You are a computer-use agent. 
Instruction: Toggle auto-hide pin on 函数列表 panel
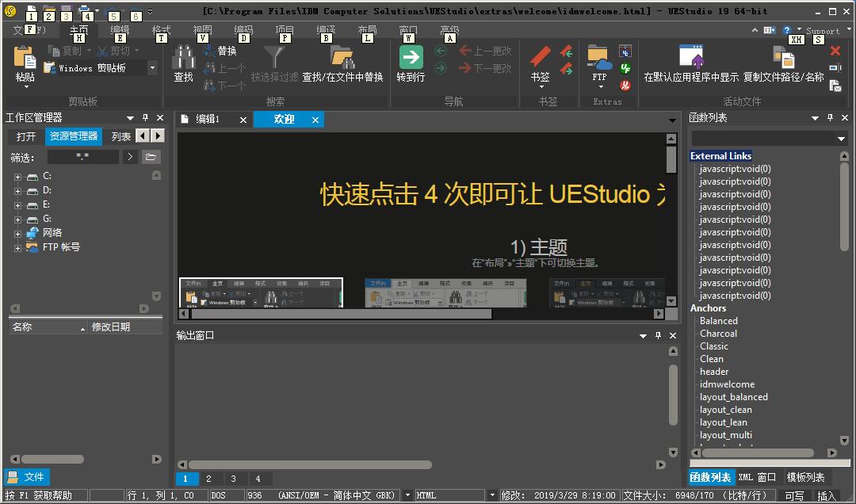point(828,116)
